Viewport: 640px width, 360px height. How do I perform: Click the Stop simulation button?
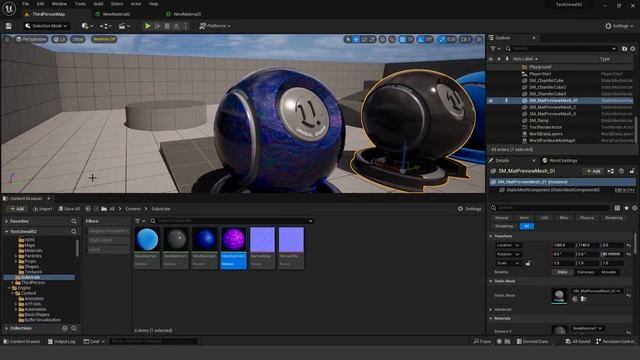click(167, 26)
